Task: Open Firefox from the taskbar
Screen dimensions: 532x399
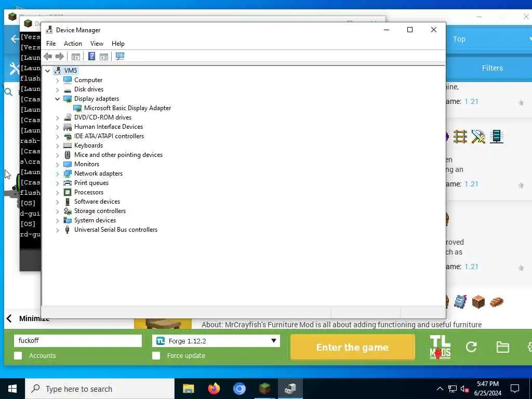Action: [x=214, y=389]
